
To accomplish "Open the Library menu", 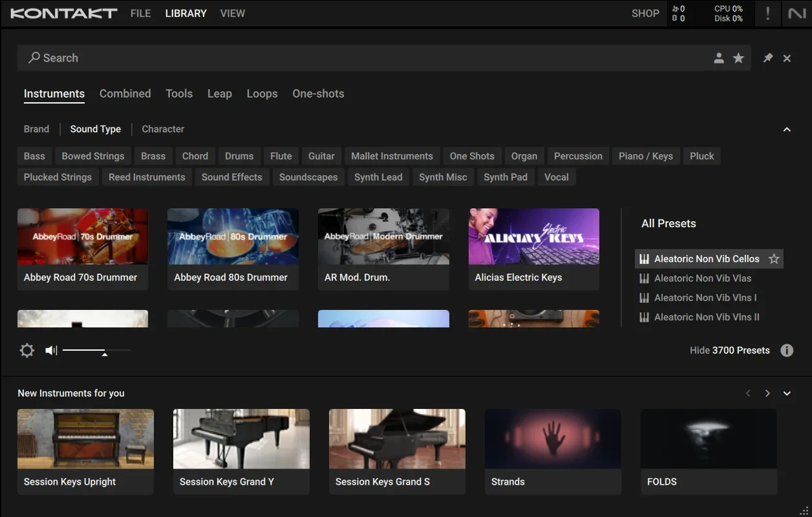I will (x=186, y=14).
